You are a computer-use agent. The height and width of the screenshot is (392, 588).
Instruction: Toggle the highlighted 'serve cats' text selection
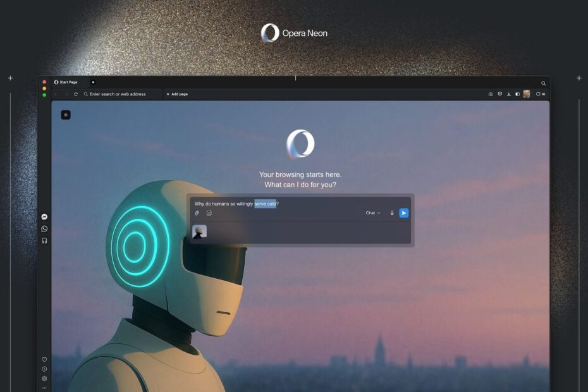(264, 204)
